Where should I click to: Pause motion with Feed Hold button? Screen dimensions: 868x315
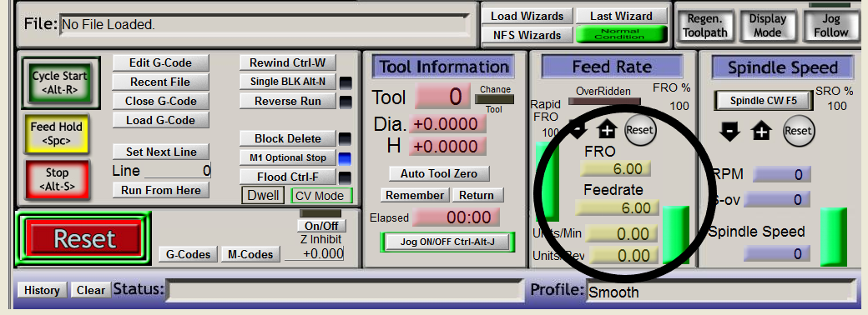pos(56,133)
